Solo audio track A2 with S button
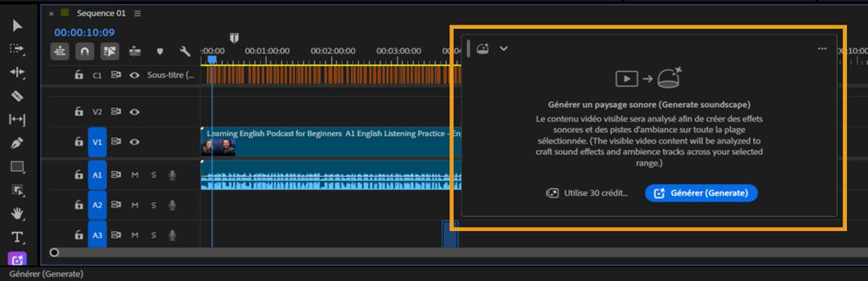Image resolution: width=868 pixels, height=281 pixels. 153,205
